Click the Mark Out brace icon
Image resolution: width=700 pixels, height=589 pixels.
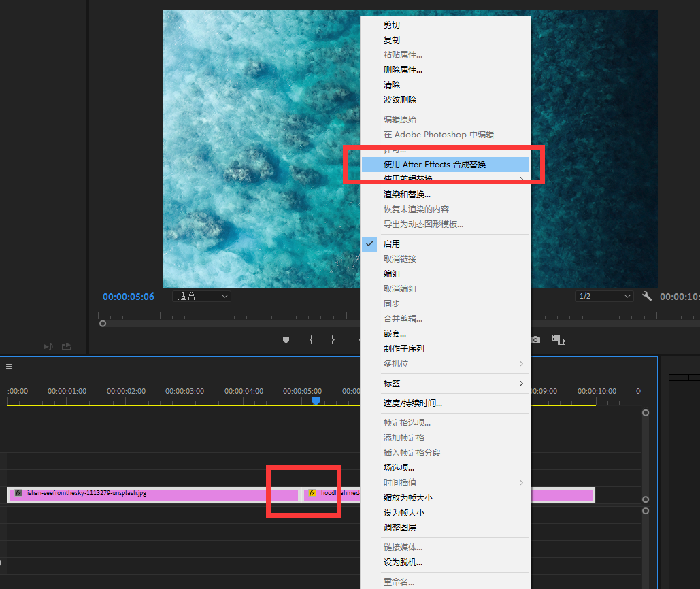[x=332, y=339]
